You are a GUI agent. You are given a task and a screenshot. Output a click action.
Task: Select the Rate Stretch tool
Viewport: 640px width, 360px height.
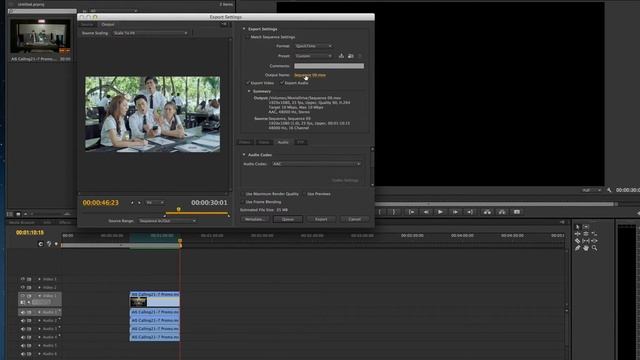click(x=594, y=234)
